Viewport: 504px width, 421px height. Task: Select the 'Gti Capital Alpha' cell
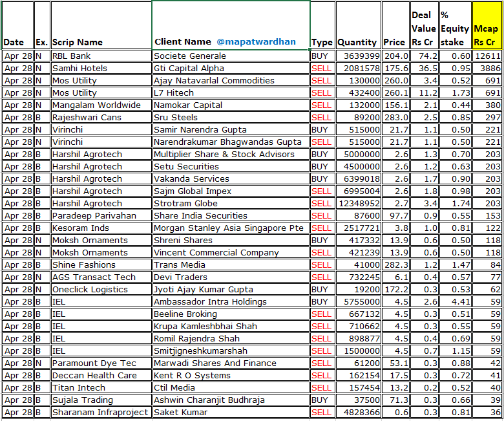coord(231,68)
